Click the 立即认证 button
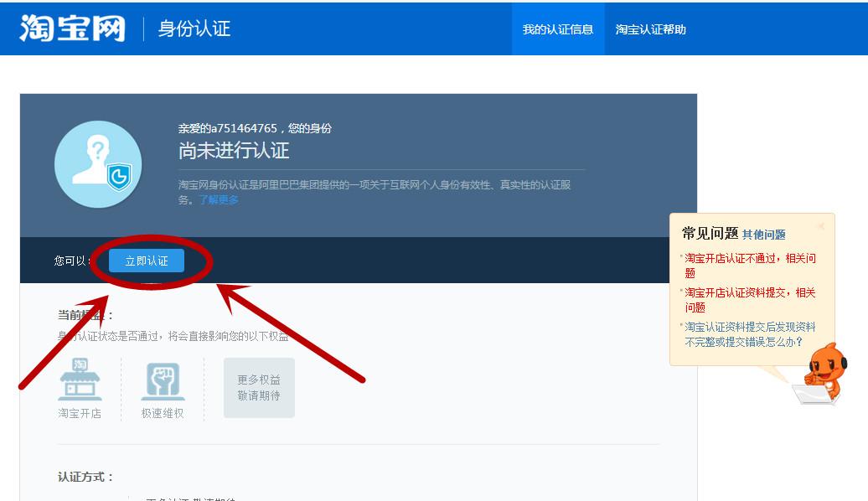Screen dimensions: 868x501 pyautogui.click(x=147, y=261)
